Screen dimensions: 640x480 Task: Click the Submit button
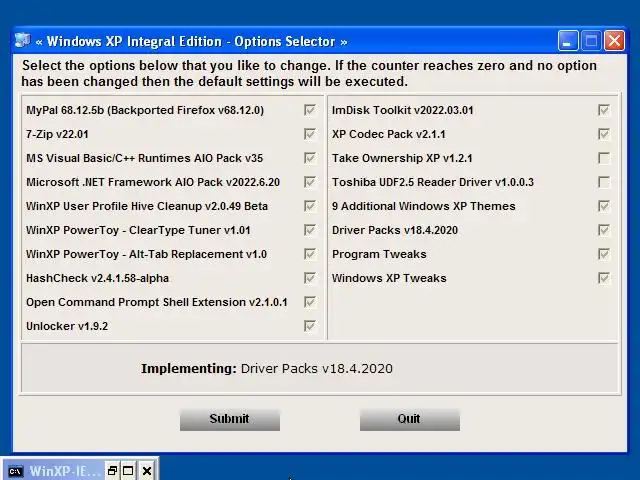(230, 419)
